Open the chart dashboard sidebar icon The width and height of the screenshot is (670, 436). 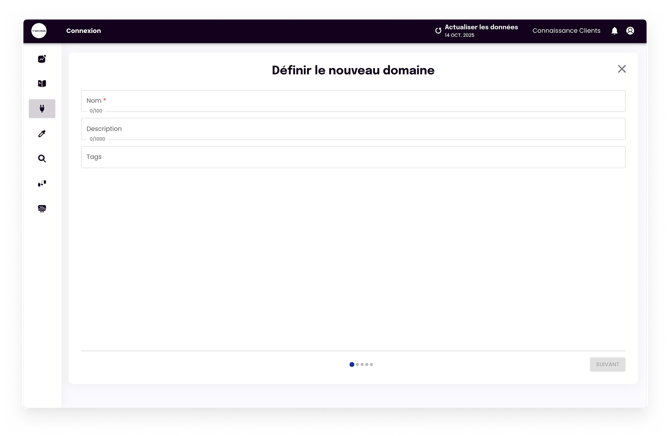tap(42, 59)
